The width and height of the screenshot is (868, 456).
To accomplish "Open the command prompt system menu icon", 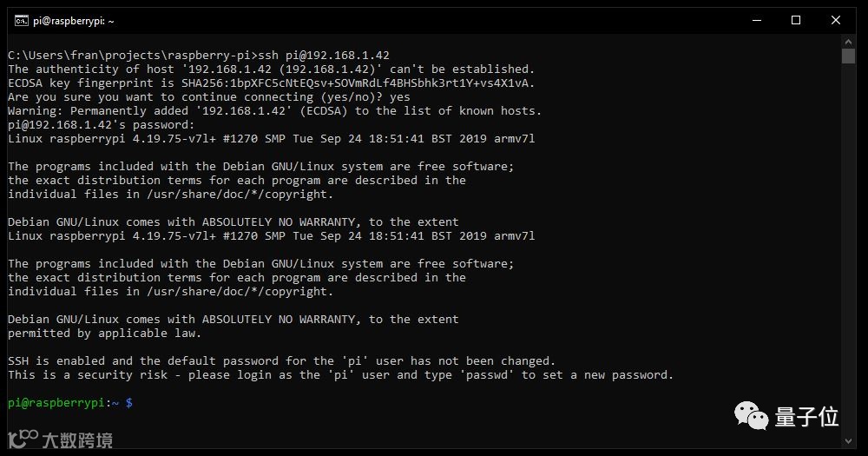I will 21,21.
